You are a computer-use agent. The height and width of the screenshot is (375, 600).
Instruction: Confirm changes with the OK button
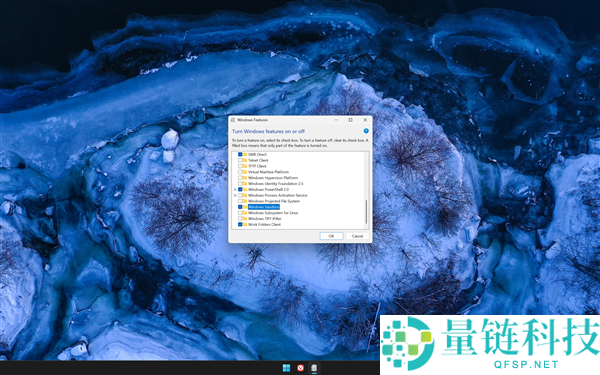(331, 236)
